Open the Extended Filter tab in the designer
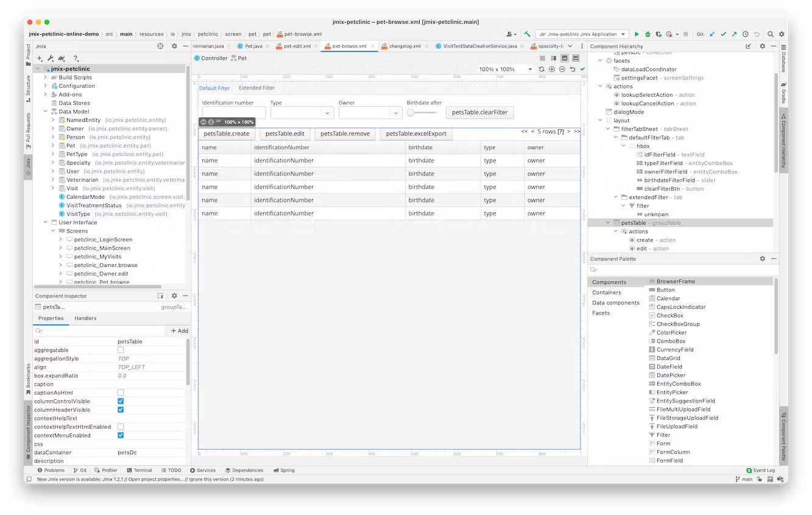This screenshot has width=812, height=515. click(256, 87)
